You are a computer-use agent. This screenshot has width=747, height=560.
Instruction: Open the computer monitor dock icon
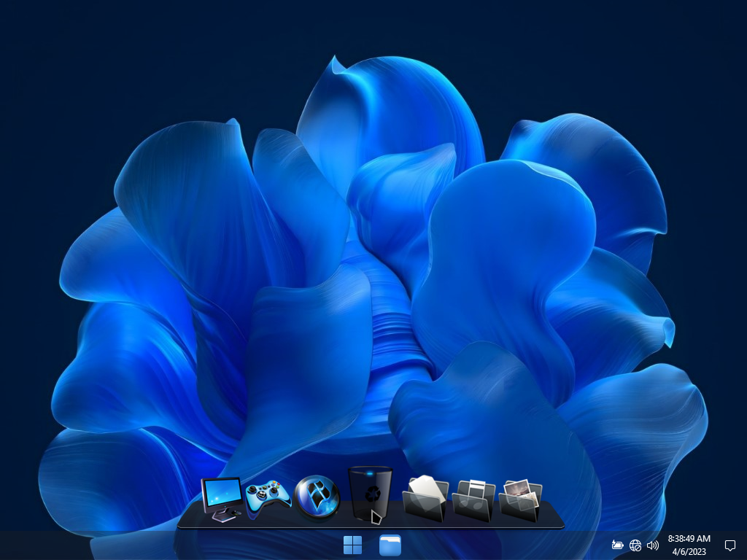pos(222,499)
